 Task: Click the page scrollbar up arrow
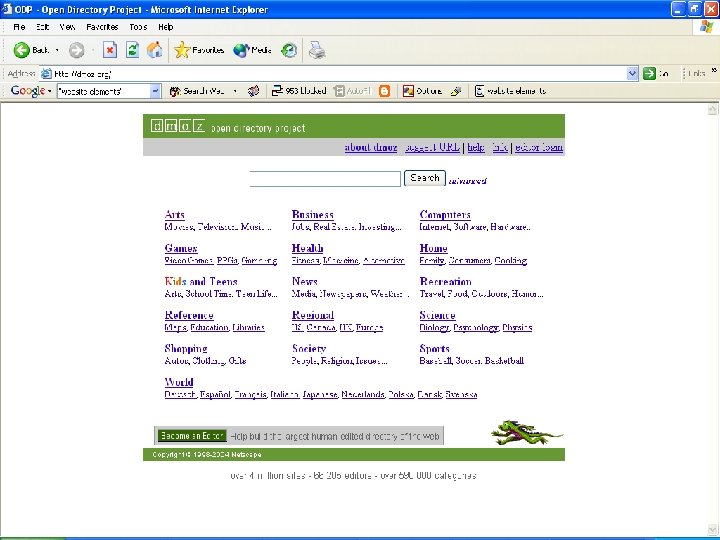point(712,109)
